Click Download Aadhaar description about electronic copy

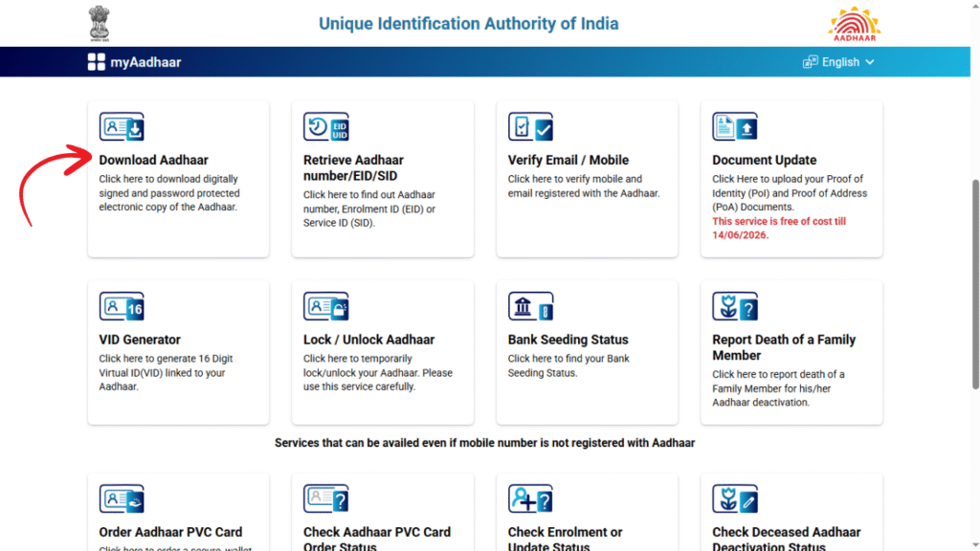point(169,193)
